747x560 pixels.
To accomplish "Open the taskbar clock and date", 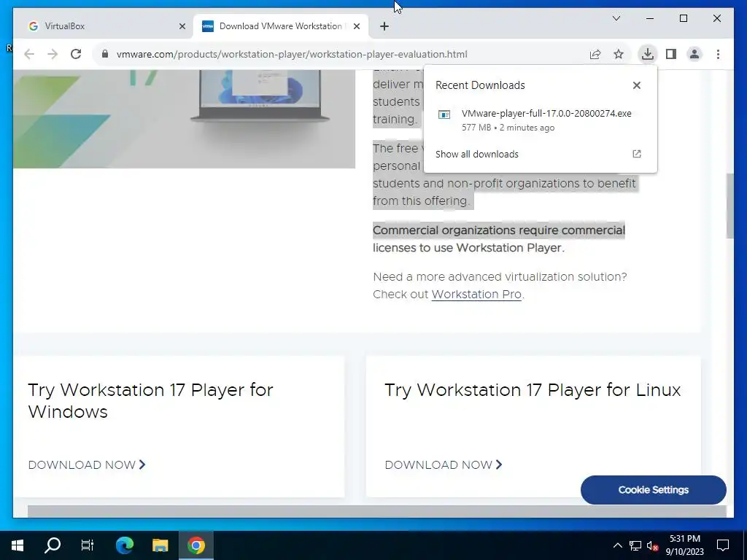I will pos(684,545).
